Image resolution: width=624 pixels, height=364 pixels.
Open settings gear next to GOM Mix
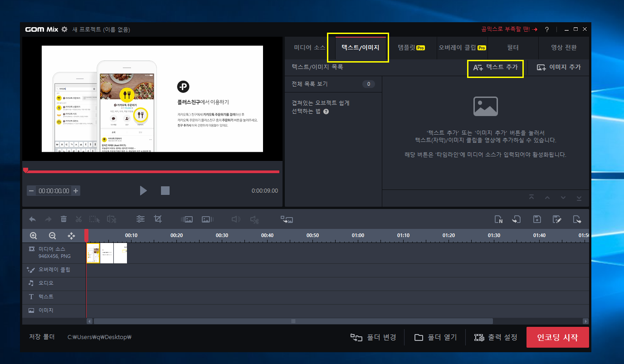(x=64, y=29)
